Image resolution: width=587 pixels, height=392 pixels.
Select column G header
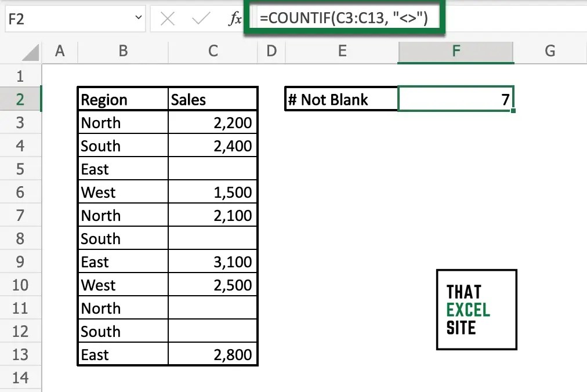(x=549, y=52)
